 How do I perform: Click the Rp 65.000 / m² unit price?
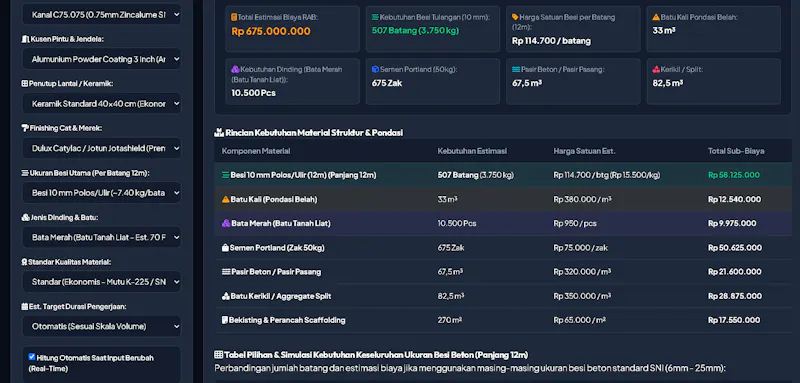tap(580, 320)
